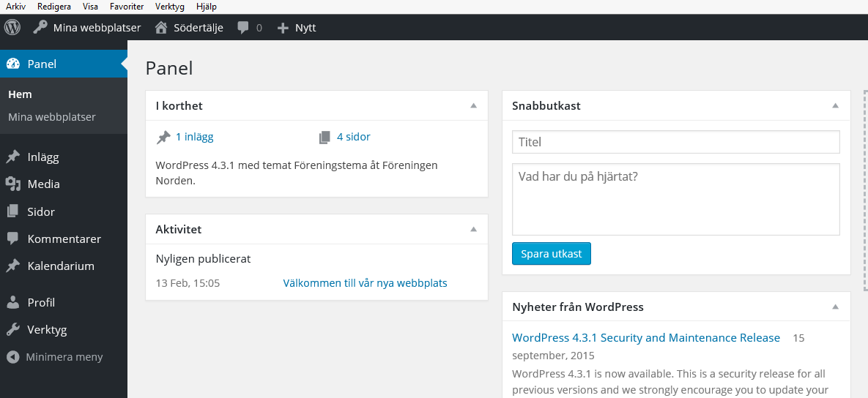Screen dimensions: 868x398
Task: Click the Kalendarium pushpin icon
Action: [x=12, y=266]
